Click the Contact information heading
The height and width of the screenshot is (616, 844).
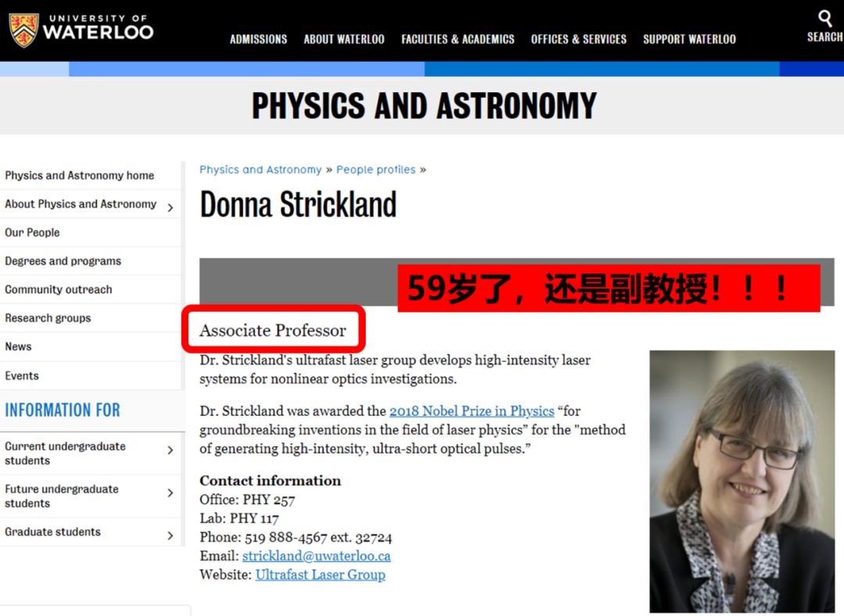pos(270,480)
